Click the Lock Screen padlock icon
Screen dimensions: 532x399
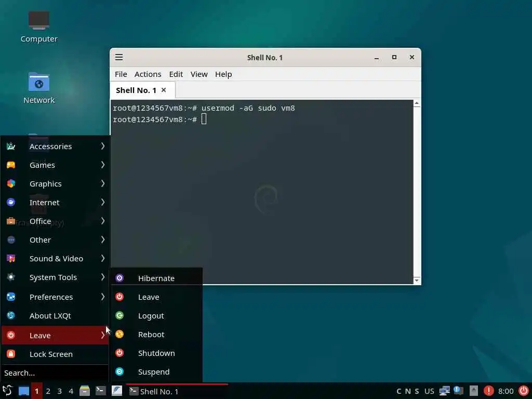coord(11,354)
